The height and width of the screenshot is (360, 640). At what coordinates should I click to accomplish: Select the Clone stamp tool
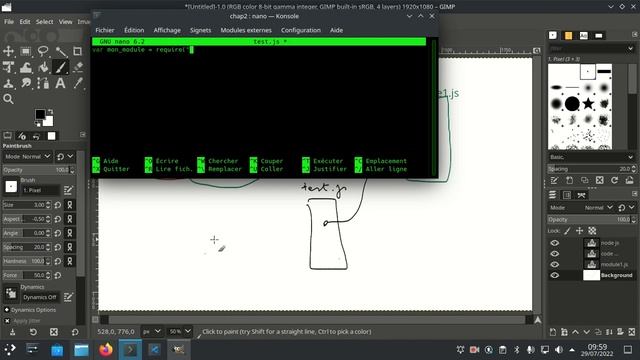click(x=8, y=83)
